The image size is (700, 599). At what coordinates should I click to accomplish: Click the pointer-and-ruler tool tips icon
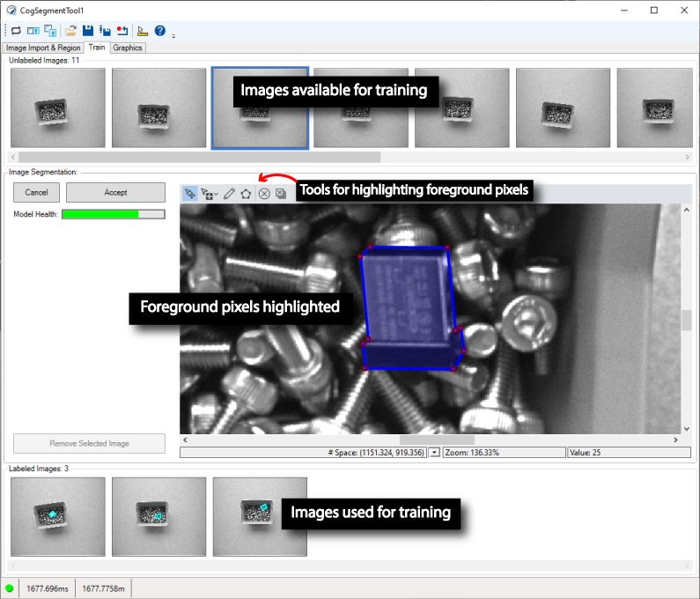pyautogui.click(x=143, y=30)
